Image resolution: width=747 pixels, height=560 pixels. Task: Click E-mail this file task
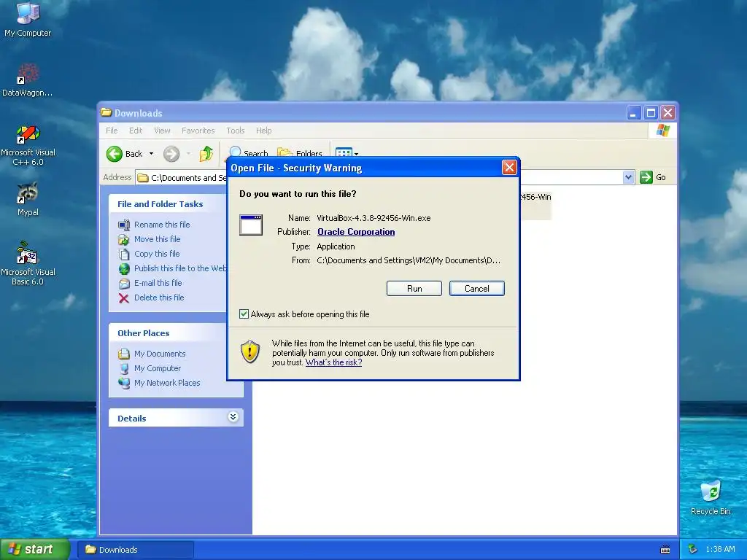click(158, 283)
